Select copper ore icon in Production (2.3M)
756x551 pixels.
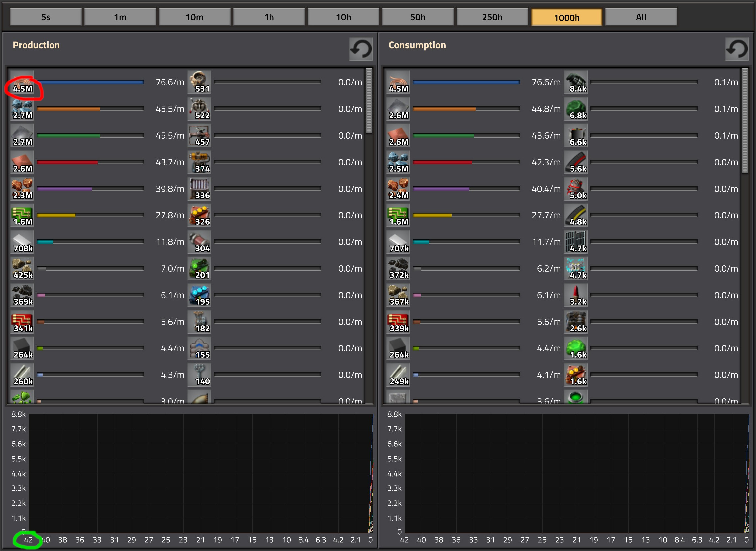(x=22, y=189)
